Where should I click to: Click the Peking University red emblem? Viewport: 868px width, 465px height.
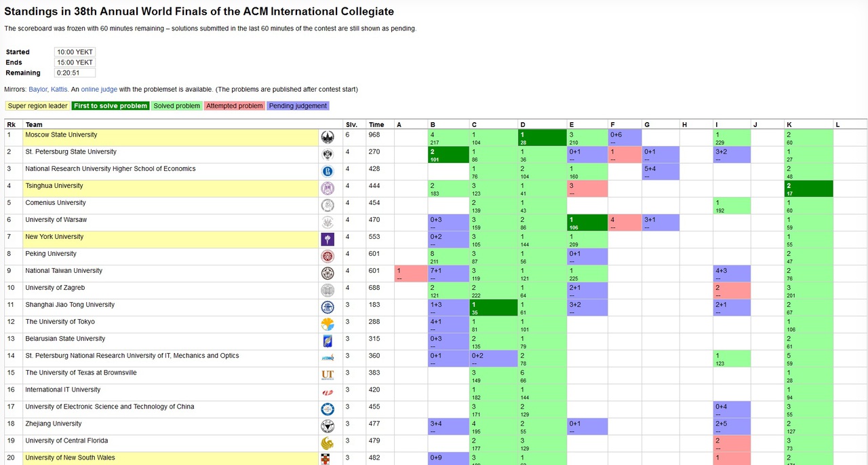pyautogui.click(x=328, y=257)
